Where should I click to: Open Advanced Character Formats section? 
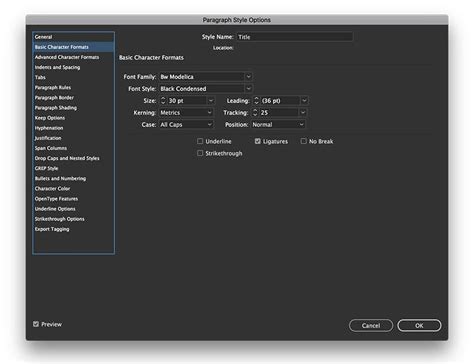tap(73, 57)
